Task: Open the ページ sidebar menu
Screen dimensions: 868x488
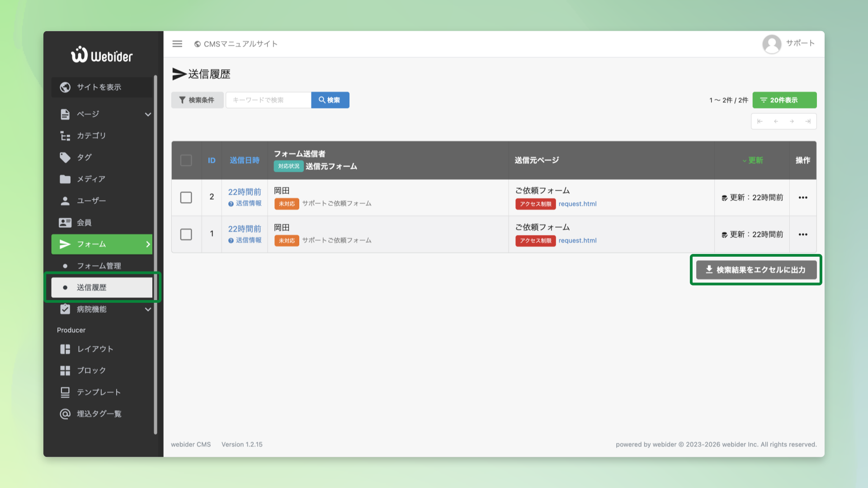Action: [102, 114]
